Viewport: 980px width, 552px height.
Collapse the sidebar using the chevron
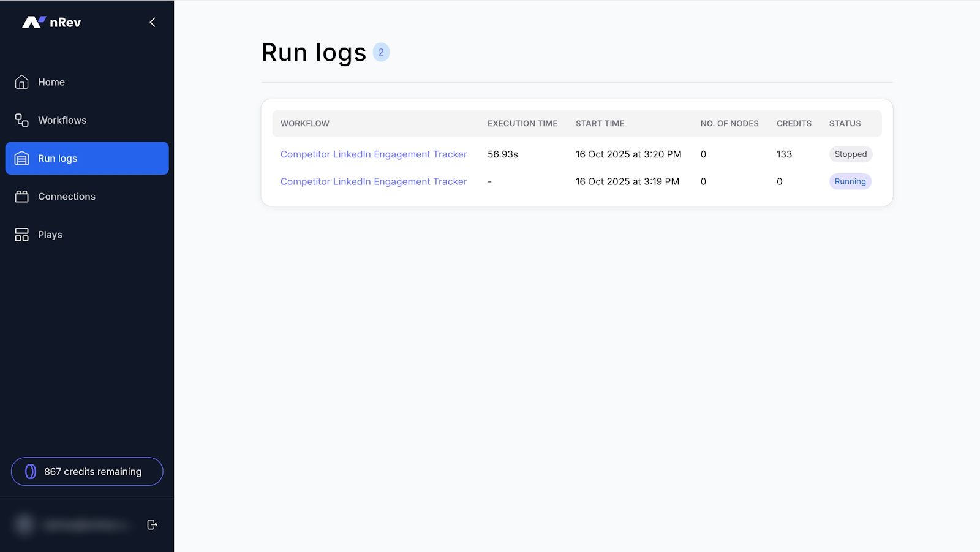(x=152, y=21)
